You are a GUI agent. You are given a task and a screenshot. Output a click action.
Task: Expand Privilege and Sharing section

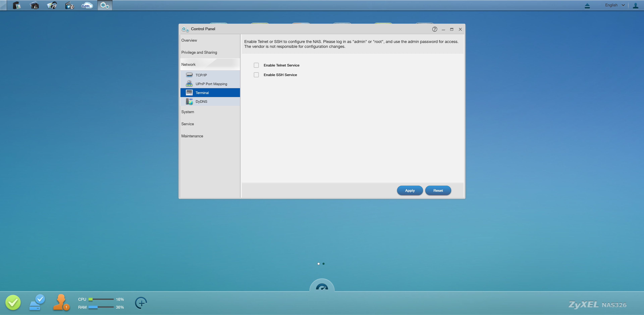[210, 52]
